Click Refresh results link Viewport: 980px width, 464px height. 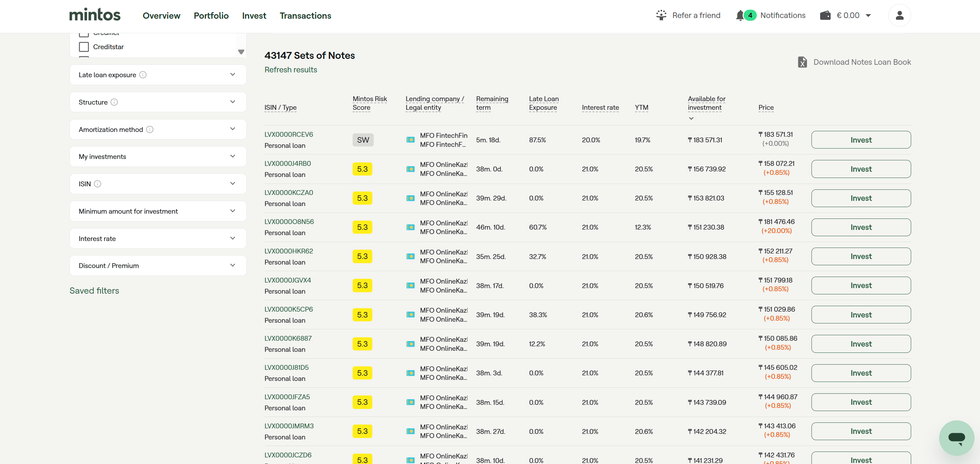tap(291, 70)
